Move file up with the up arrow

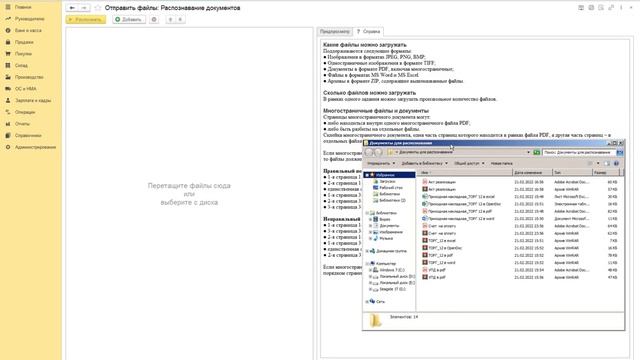[x=171, y=20]
